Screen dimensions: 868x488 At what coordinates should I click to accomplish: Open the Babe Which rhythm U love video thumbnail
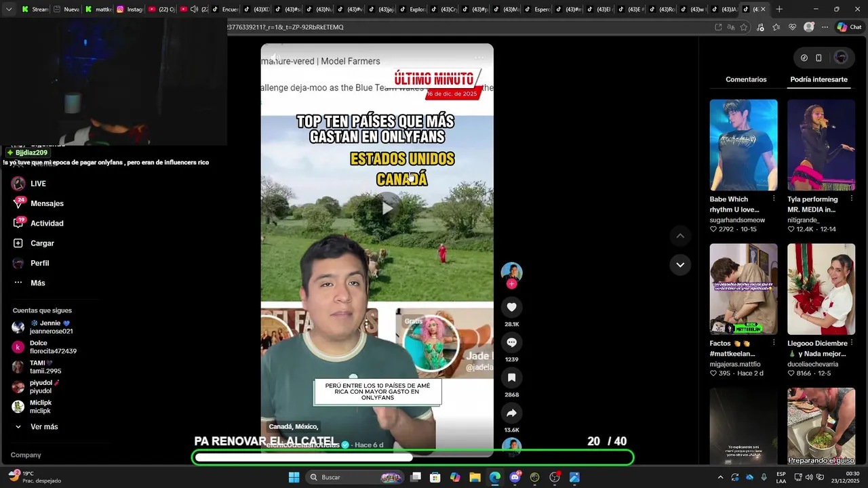[x=743, y=145]
